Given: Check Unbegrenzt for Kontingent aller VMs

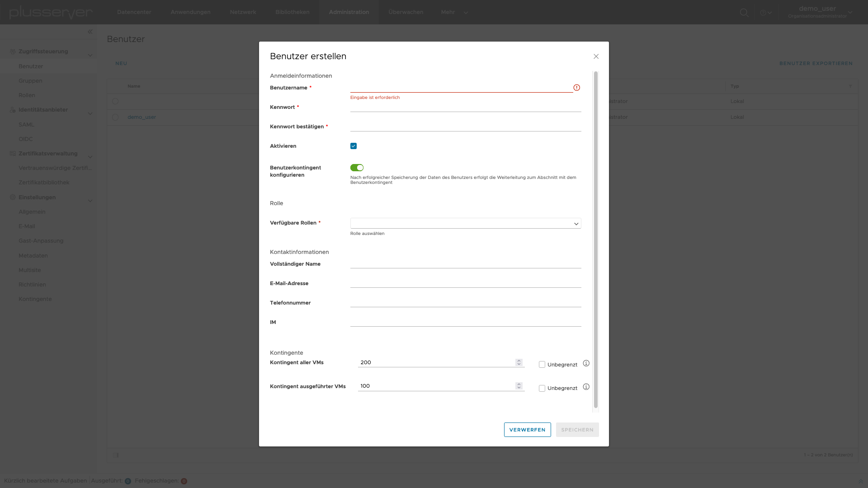Looking at the screenshot, I should 542,365.
